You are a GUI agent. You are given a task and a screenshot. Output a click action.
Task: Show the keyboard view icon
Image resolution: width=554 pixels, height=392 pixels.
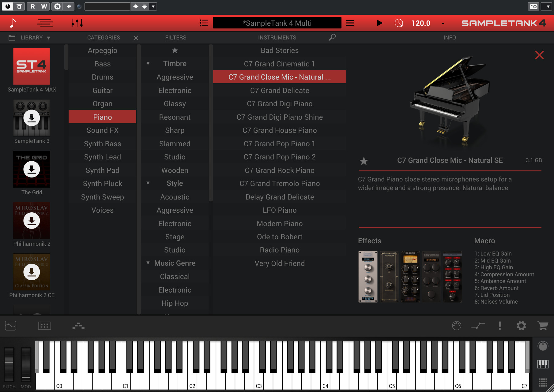coord(543,364)
